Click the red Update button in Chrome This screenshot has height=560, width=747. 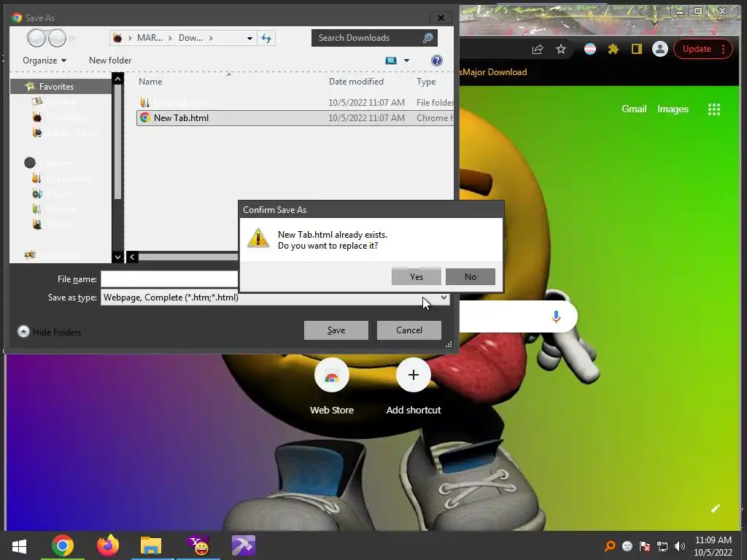703,49
